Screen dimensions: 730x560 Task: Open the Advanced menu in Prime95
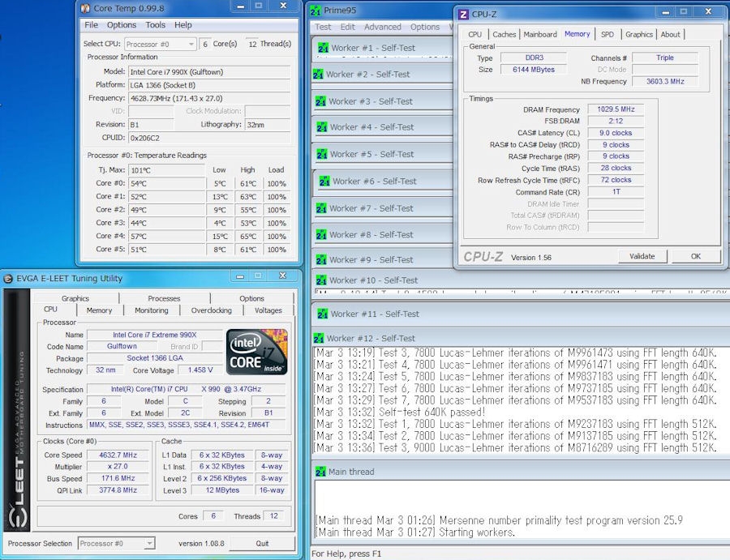382,27
